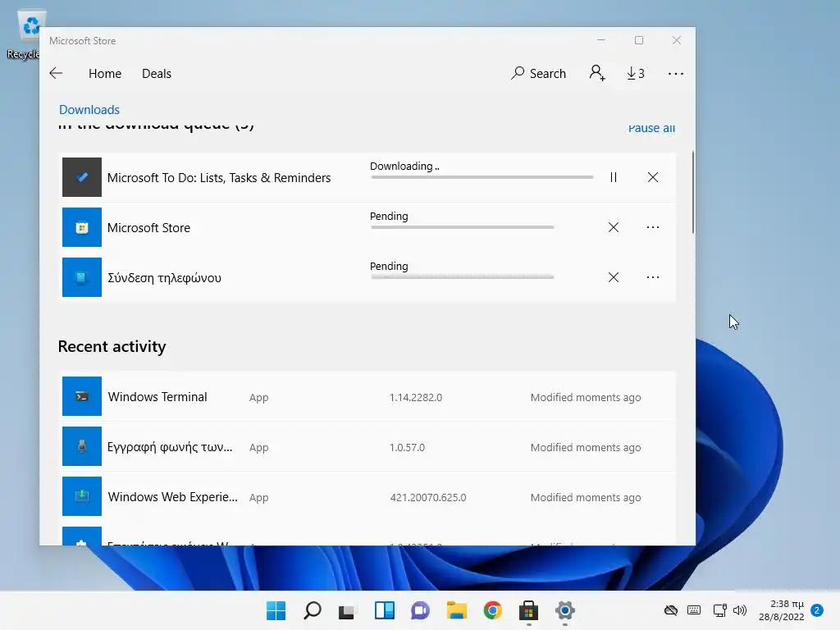840x630 pixels.
Task: Click the touch keyboard tray icon
Action: tap(694, 610)
